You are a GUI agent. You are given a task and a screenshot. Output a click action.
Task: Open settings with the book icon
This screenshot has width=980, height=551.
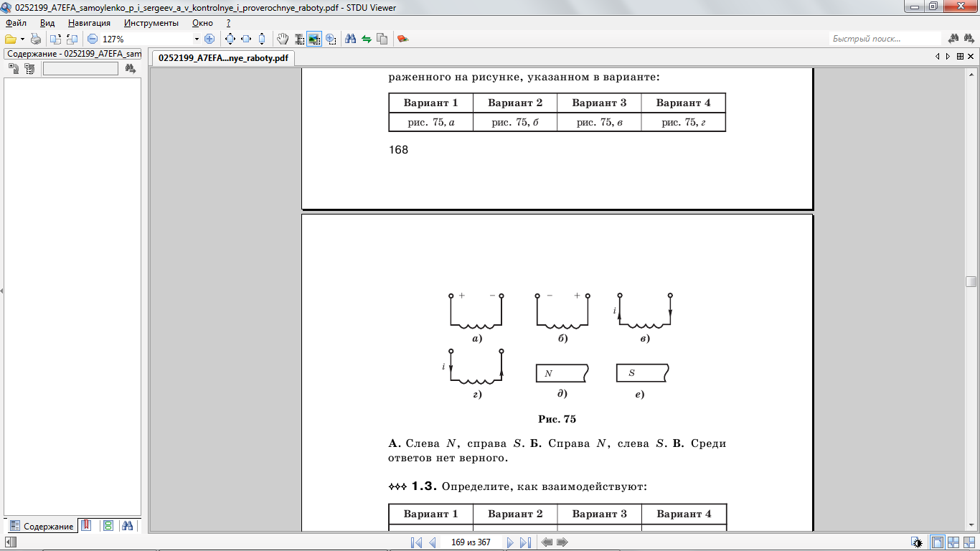click(403, 39)
